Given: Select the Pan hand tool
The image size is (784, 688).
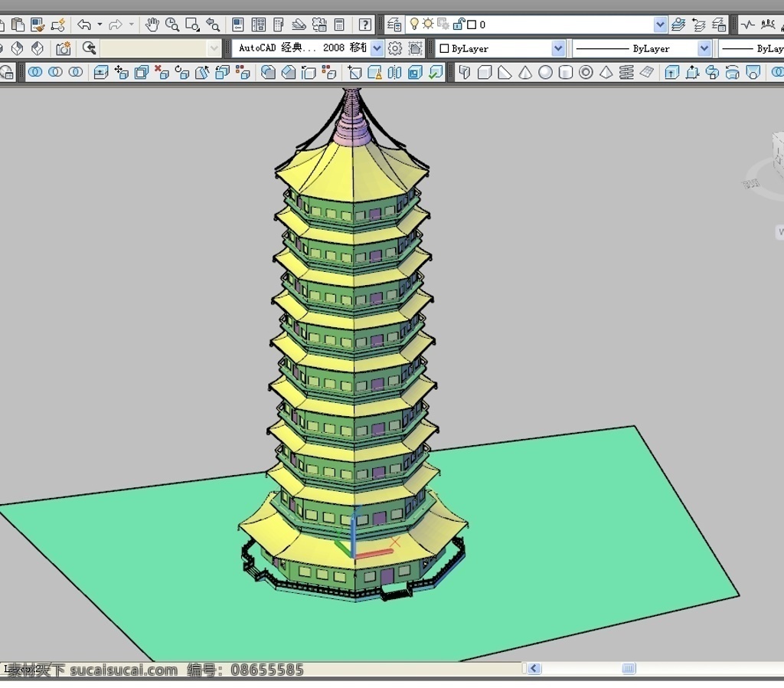Looking at the screenshot, I should point(152,24).
